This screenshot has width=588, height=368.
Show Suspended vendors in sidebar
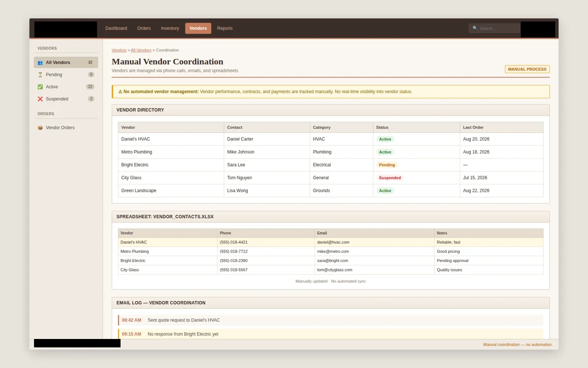pyautogui.click(x=66, y=99)
